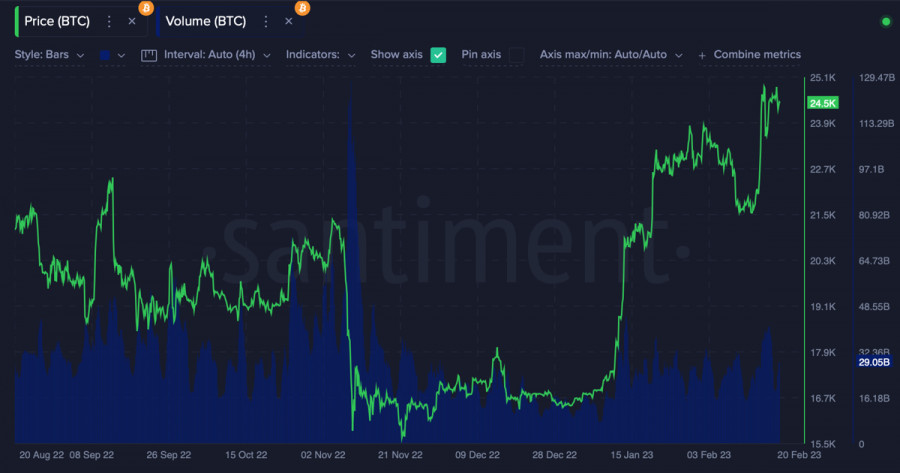The width and height of the screenshot is (900, 473).
Task: Open the Interval: Auto (4h) dropdown
Action: click(x=217, y=55)
